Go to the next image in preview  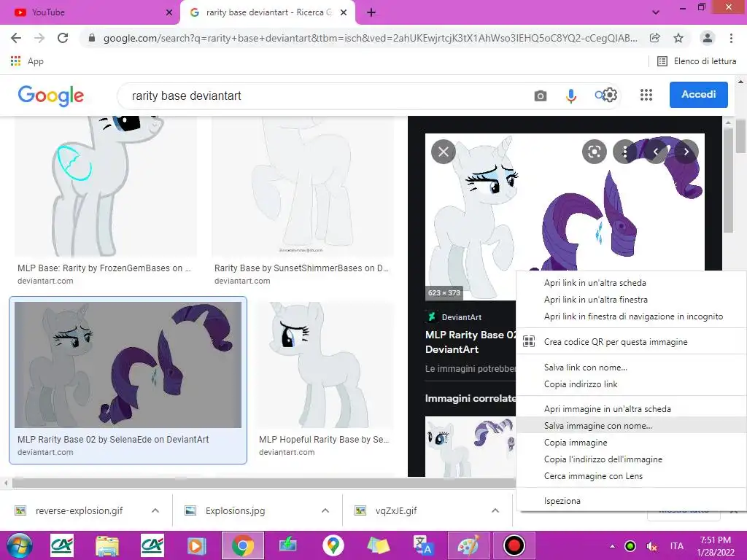[x=686, y=152]
